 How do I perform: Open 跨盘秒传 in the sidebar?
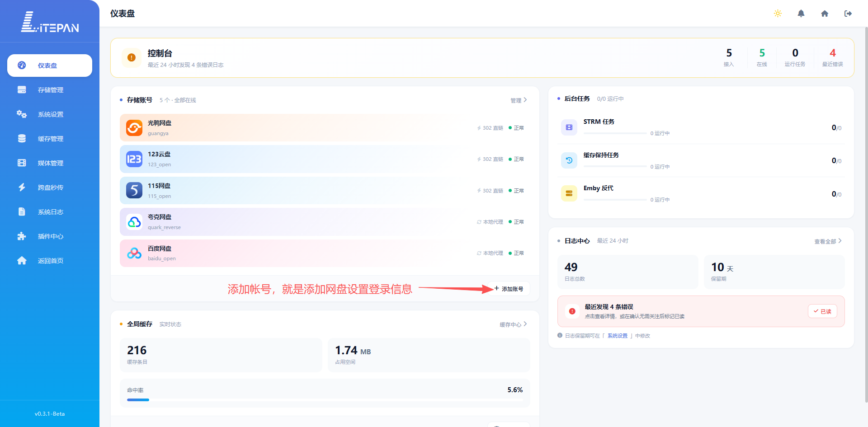(50, 188)
